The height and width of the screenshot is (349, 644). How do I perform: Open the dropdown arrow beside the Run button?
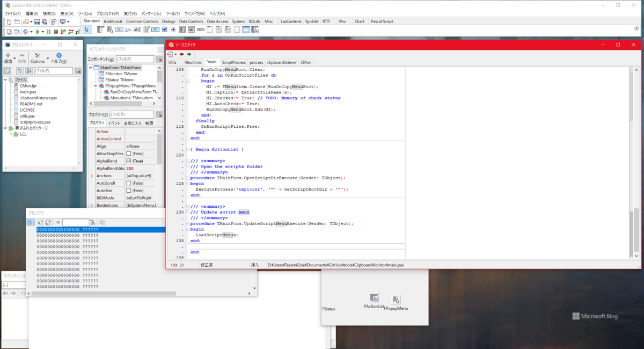tap(43, 32)
